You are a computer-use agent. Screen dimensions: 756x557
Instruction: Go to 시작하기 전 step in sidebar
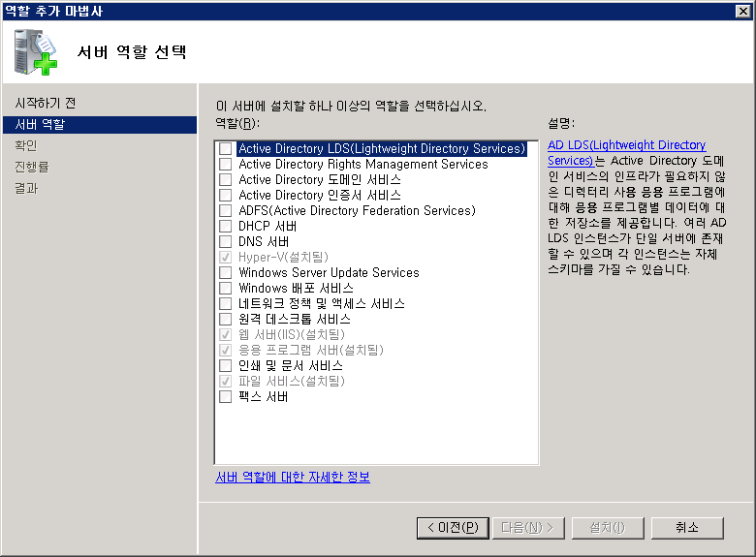(x=45, y=103)
